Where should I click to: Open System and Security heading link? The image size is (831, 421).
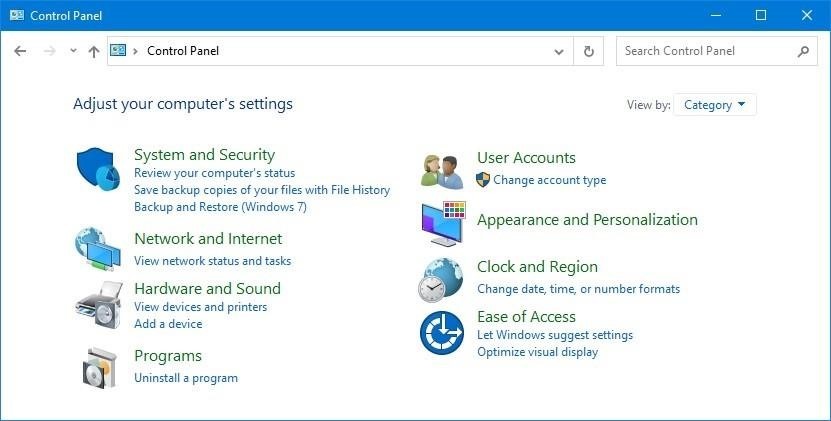click(x=205, y=155)
